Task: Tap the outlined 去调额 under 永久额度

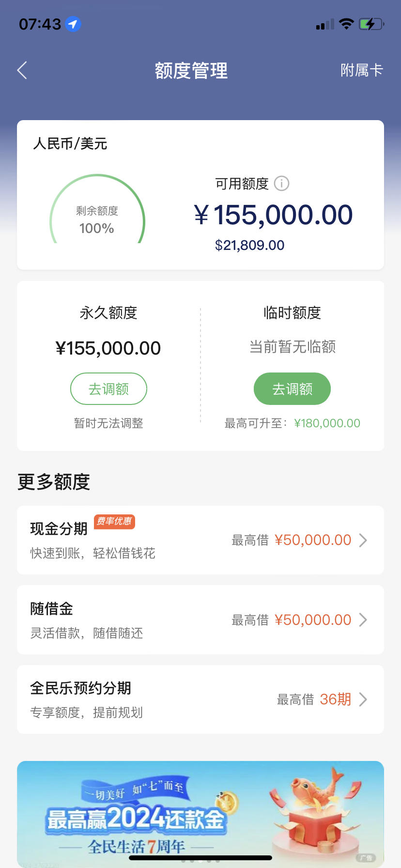Action: (x=108, y=388)
